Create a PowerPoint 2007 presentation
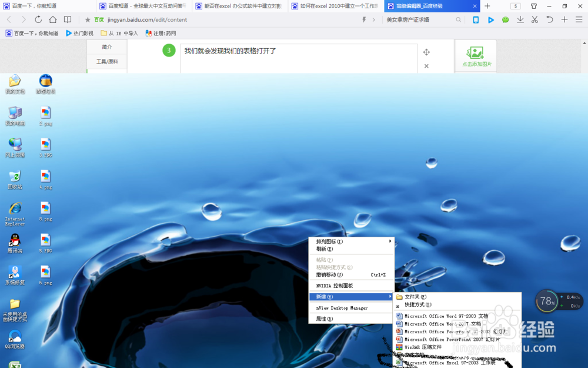Image resolution: width=588 pixels, height=368 pixels. pyautogui.click(x=457, y=339)
